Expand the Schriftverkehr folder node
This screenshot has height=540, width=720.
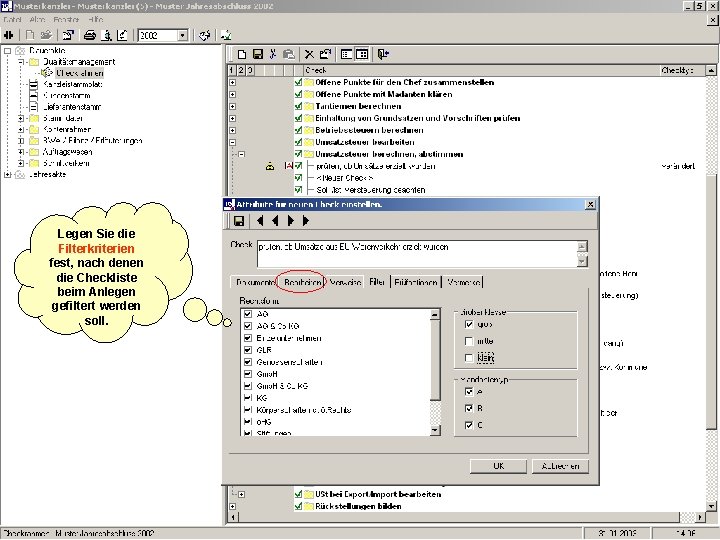tap(21, 163)
